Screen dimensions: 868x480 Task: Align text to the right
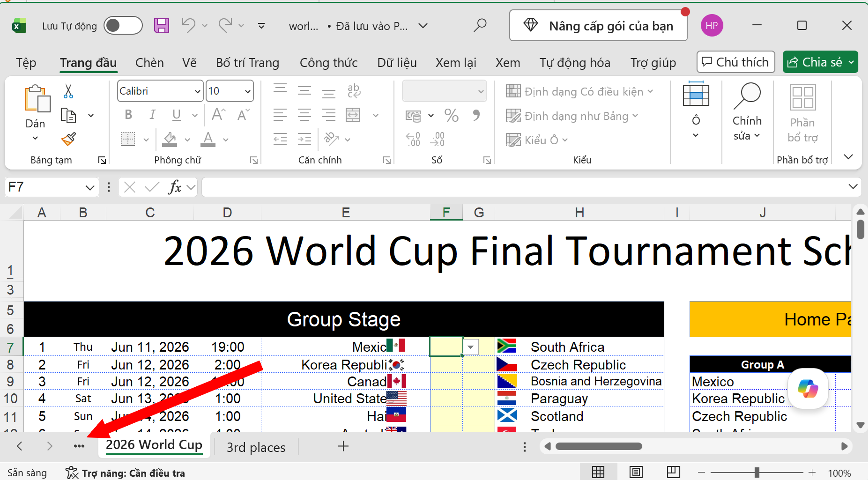[329, 115]
